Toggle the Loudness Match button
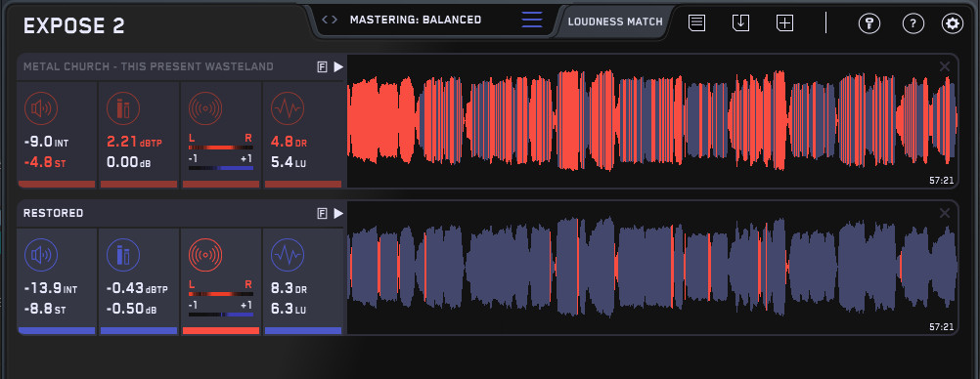 [615, 21]
